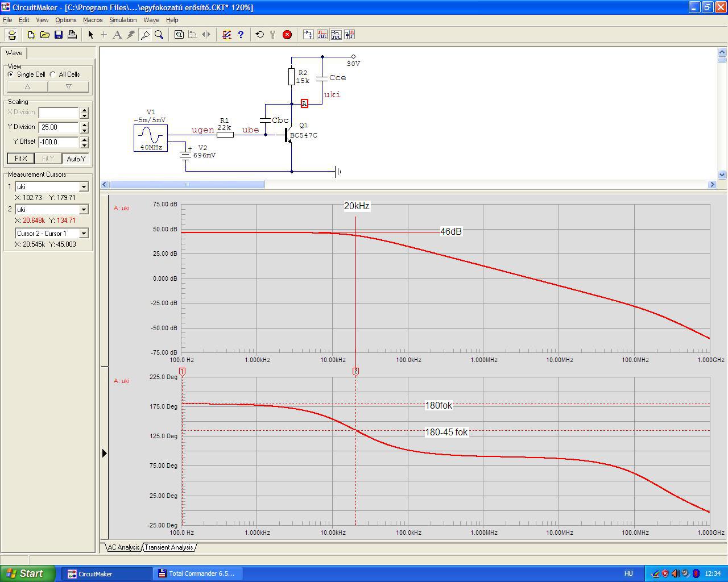The image size is (728, 582).
Task: Open cursor 2 waveform dropdown
Action: [84, 210]
